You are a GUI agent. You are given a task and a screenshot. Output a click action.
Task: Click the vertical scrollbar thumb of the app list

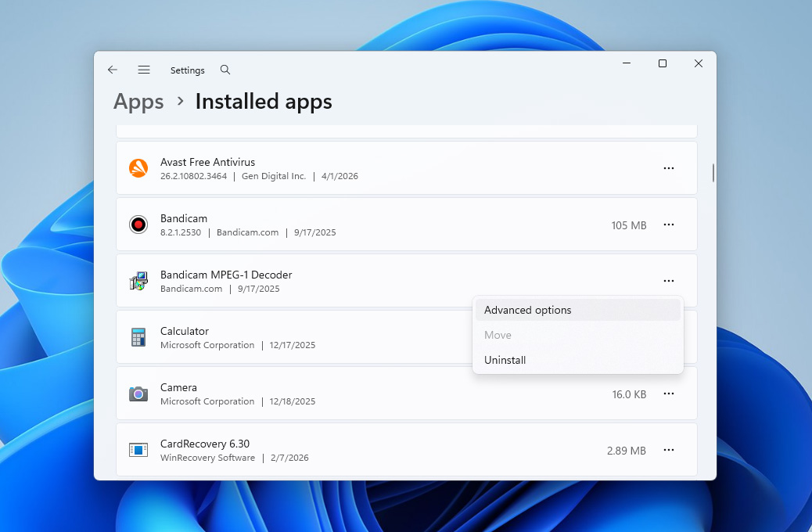tap(713, 173)
